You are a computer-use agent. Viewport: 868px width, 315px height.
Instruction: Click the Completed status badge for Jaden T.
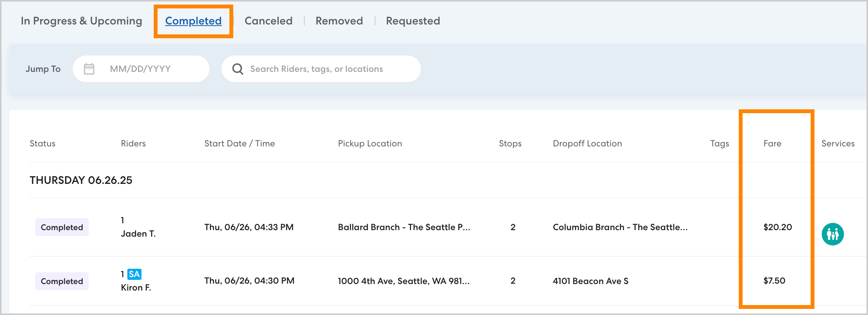click(62, 227)
